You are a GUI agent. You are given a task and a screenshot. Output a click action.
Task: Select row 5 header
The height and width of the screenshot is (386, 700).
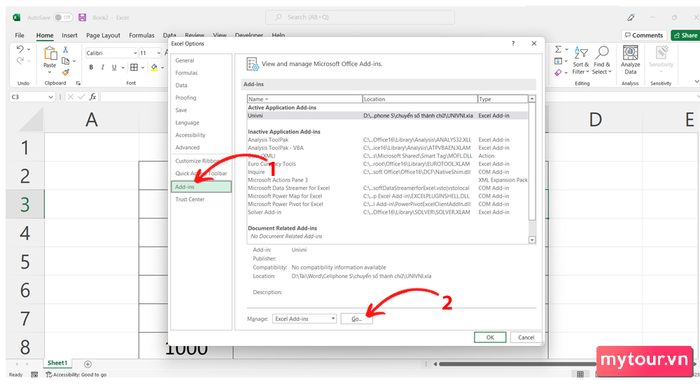25,261
